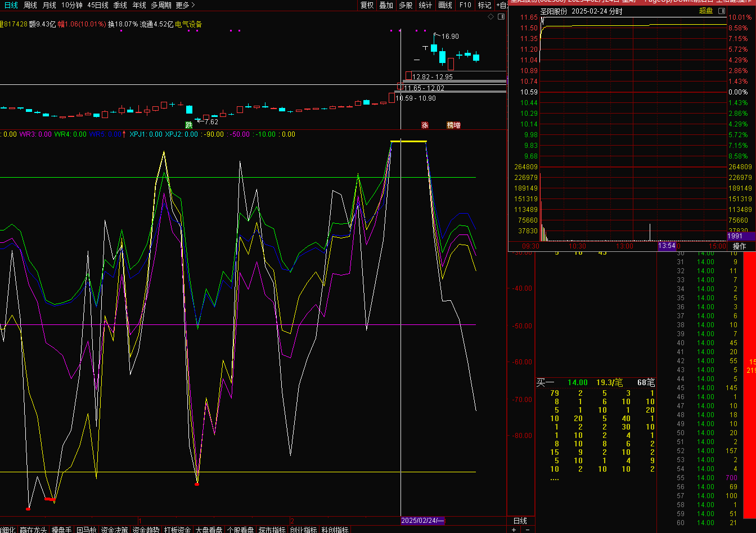The height and width of the screenshot is (533, 756).
Task: Open the 大盘看盘 indicator tab
Action: click(x=209, y=530)
